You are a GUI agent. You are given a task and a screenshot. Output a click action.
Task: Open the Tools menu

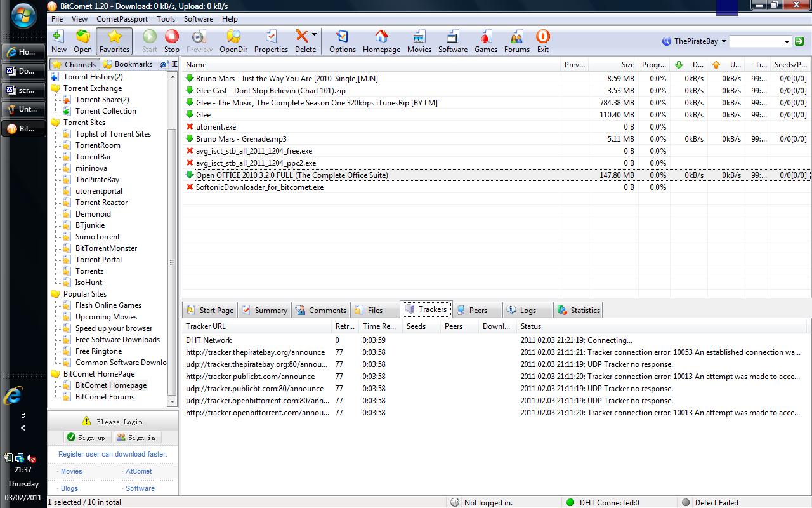[x=166, y=19]
